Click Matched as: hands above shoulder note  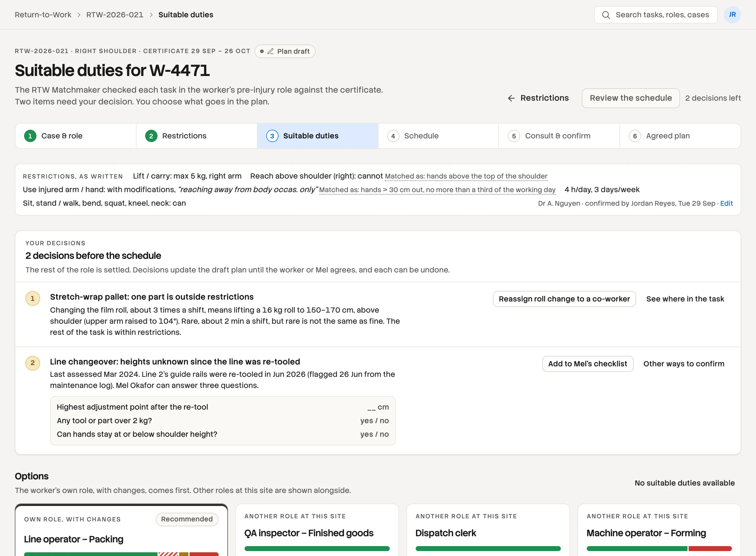pyautogui.click(x=466, y=176)
